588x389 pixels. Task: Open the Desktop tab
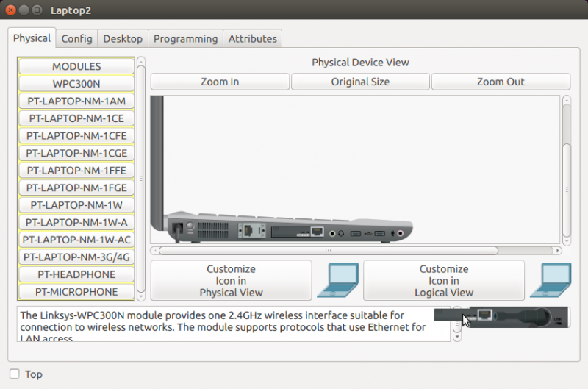tap(123, 38)
